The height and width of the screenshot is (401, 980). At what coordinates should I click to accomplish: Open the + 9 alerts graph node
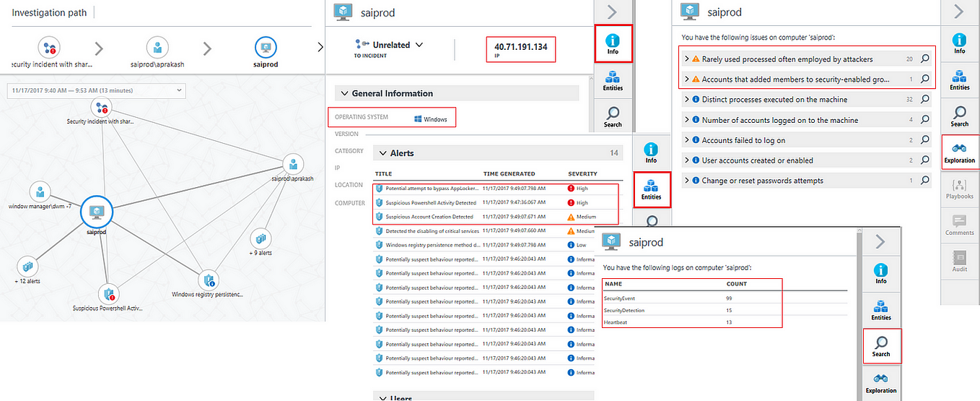(x=261, y=238)
